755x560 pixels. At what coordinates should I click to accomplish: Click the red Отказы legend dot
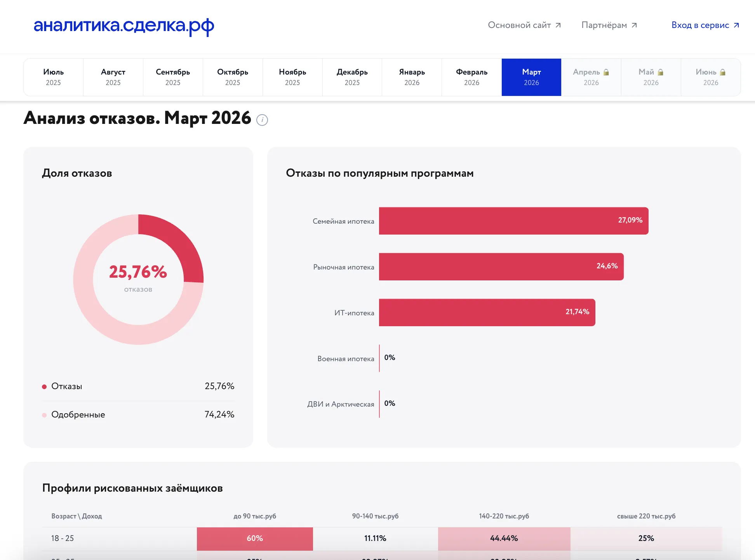(44, 387)
